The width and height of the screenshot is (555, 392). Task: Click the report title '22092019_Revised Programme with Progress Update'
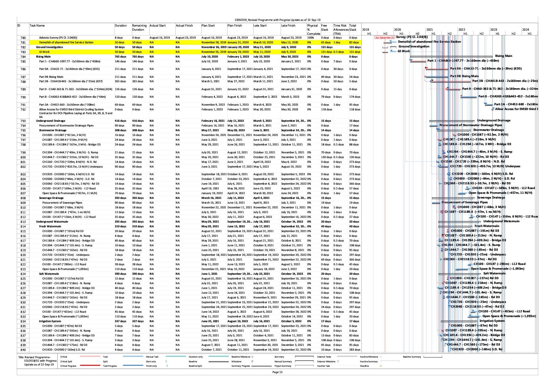[x=277, y=20]
